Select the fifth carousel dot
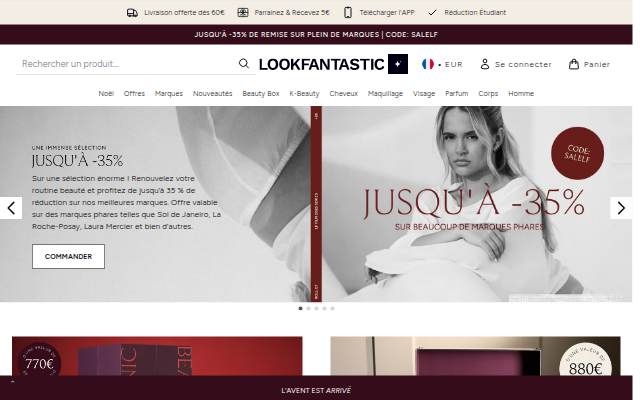The width and height of the screenshot is (640, 400). (332, 309)
